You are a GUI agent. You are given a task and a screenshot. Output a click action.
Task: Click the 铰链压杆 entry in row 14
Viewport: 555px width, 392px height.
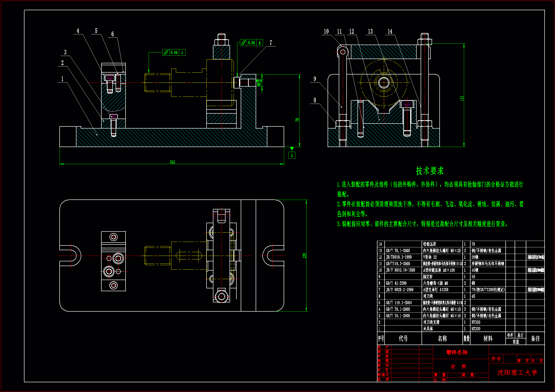click(x=430, y=244)
